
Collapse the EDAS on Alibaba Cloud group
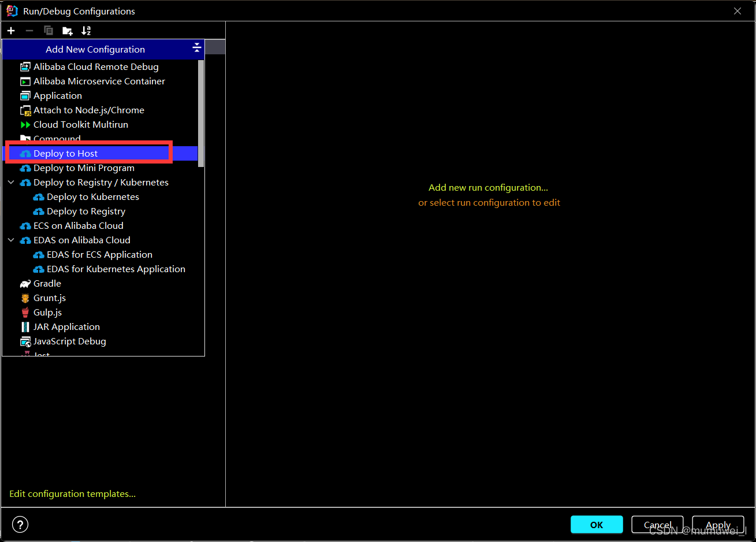[x=11, y=240]
